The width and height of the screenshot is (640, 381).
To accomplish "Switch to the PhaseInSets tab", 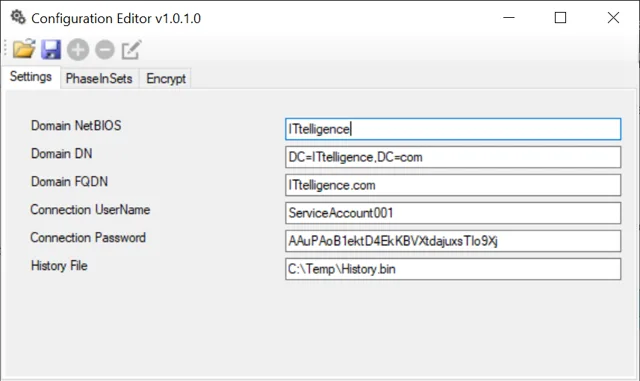I will point(99,78).
